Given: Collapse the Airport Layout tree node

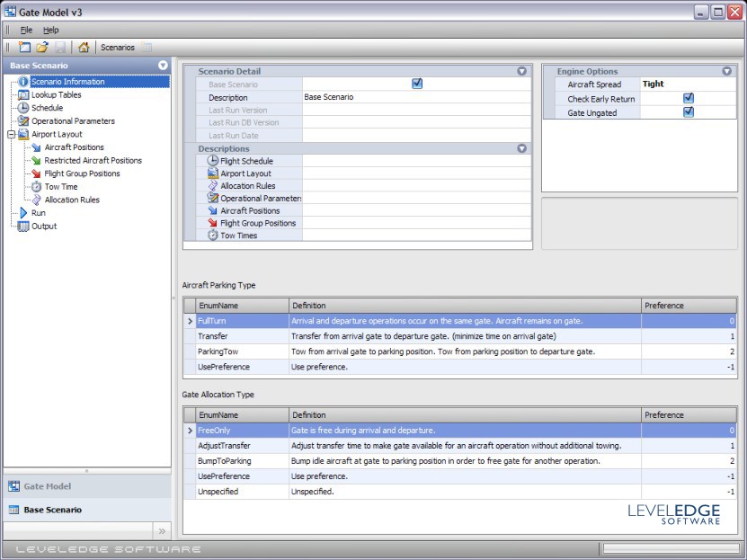Looking at the screenshot, I should tap(11, 134).
